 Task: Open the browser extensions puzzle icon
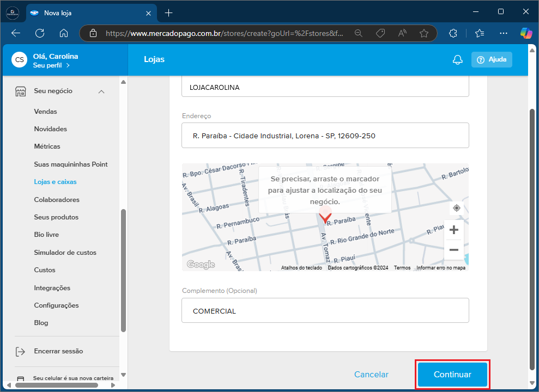point(453,33)
